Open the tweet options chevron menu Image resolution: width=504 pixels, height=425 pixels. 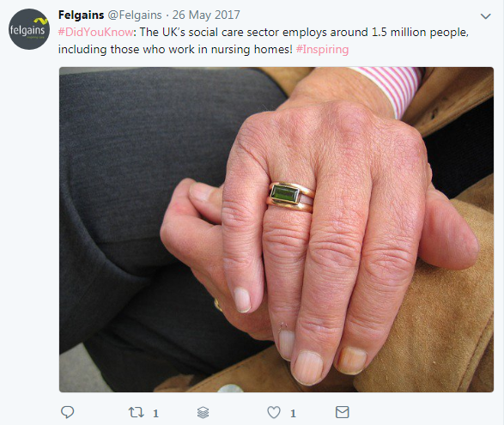point(485,16)
